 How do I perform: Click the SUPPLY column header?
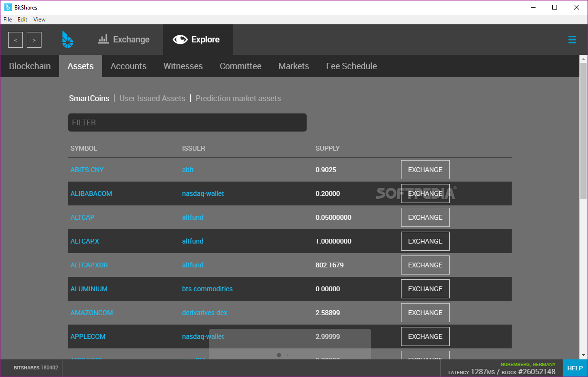[328, 148]
